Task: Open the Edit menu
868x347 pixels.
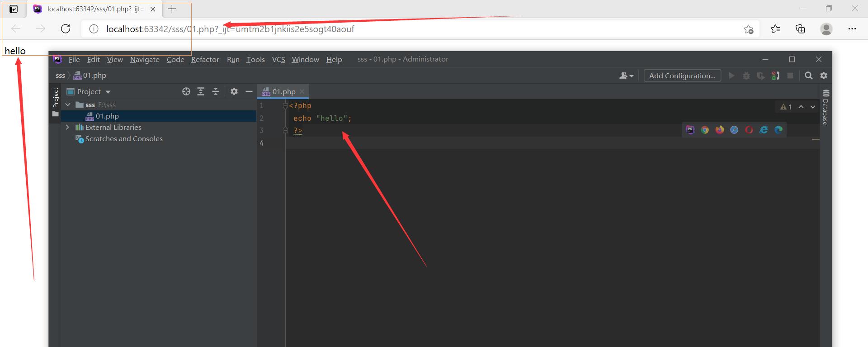Action: [94, 59]
